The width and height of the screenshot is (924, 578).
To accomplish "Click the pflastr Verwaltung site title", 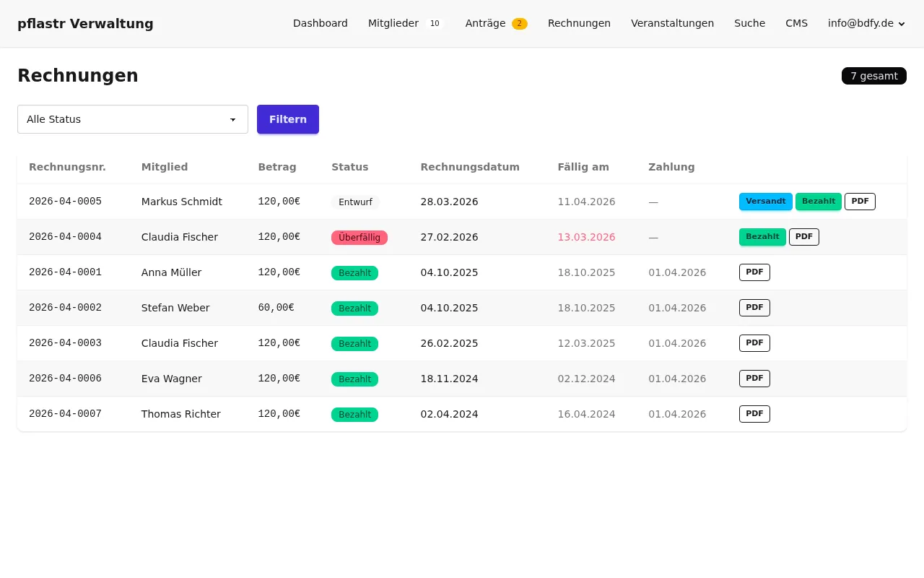I will click(x=85, y=24).
